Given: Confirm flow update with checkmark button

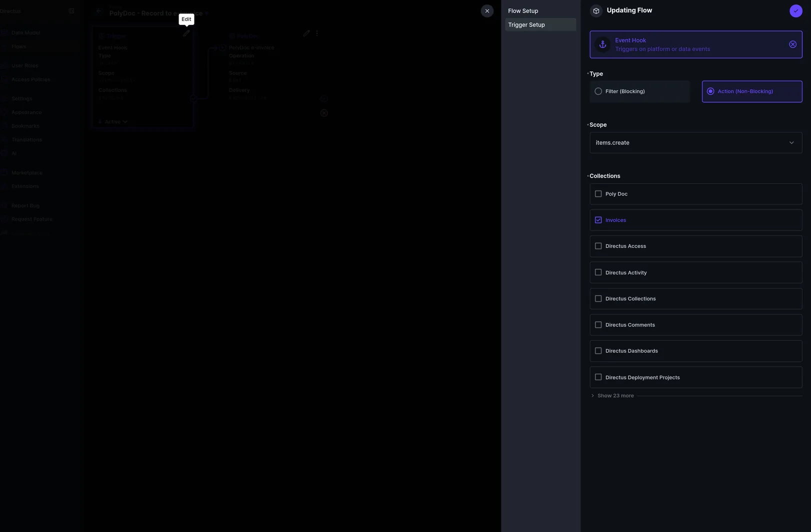Looking at the screenshot, I should [795, 10].
